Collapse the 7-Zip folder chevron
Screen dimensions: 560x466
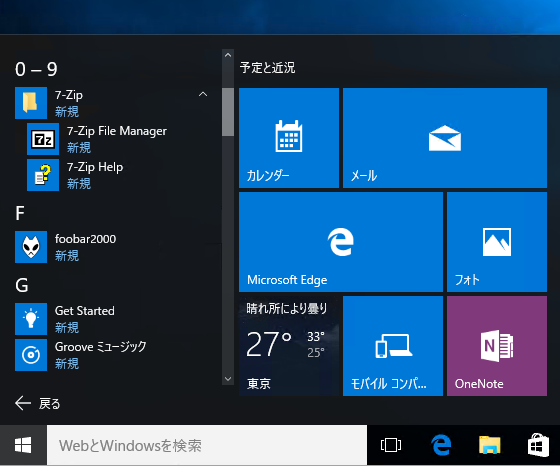203,94
